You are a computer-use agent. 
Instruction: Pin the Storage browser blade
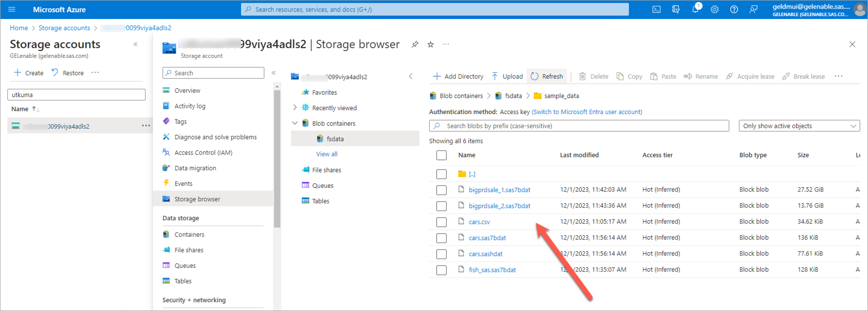tap(415, 45)
